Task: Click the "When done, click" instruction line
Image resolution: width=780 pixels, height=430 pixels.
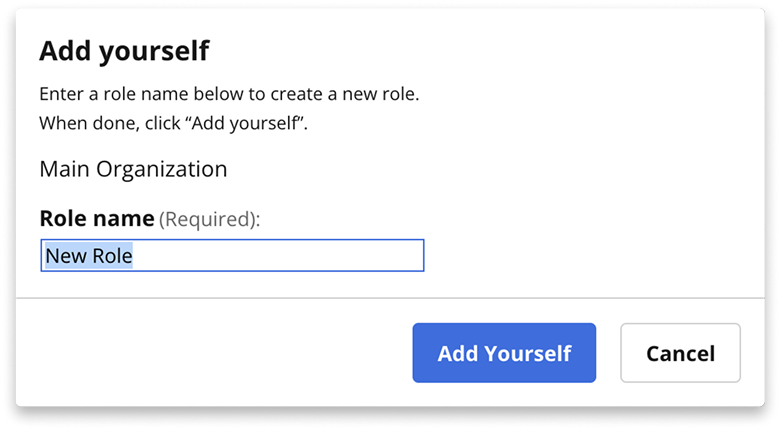Action: (x=174, y=123)
